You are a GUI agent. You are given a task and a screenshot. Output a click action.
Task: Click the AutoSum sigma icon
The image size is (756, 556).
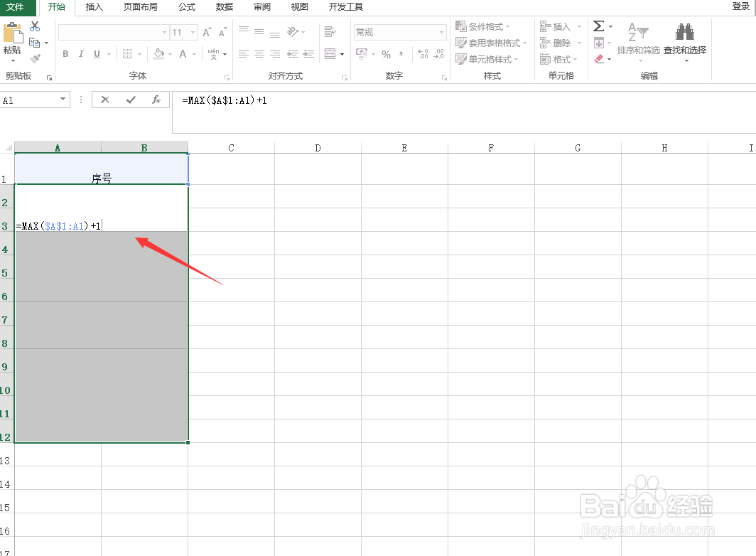click(598, 26)
